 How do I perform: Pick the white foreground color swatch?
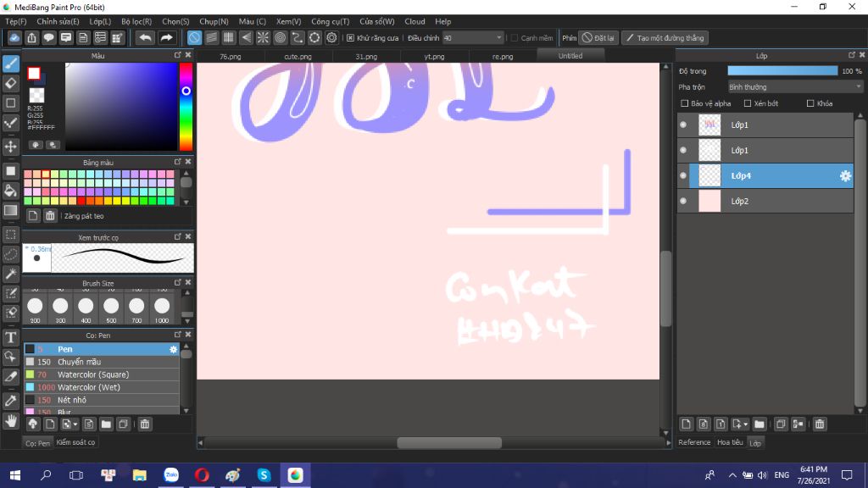click(x=34, y=73)
